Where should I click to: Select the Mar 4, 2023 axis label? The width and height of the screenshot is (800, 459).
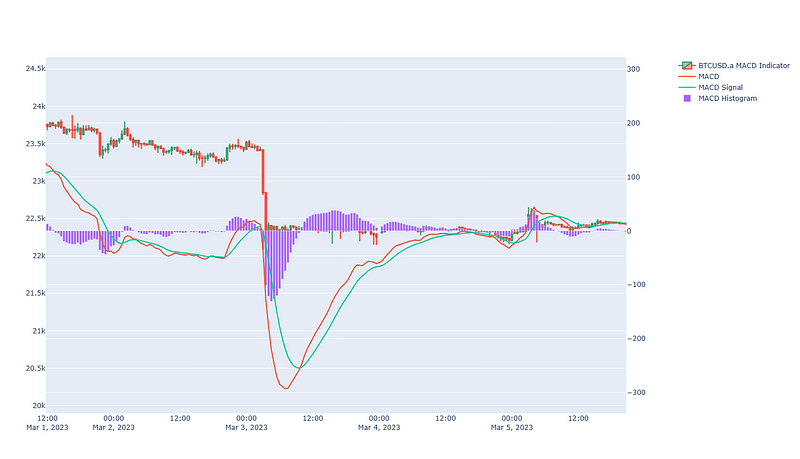click(379, 429)
